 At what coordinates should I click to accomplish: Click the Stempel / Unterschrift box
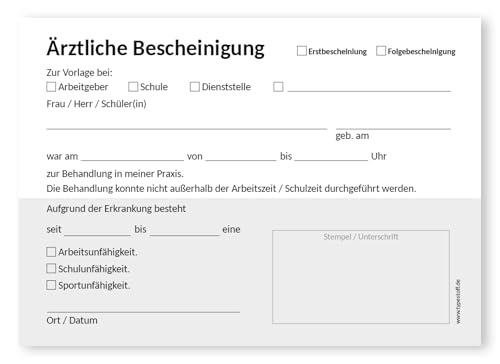(x=361, y=277)
